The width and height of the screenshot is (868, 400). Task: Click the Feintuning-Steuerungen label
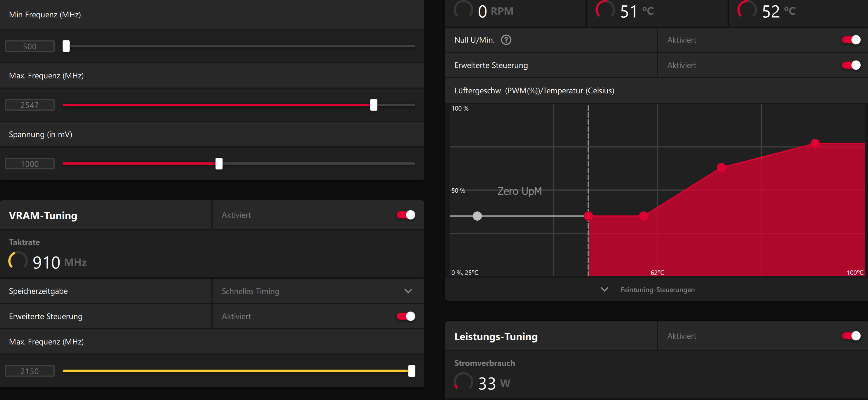[658, 290]
